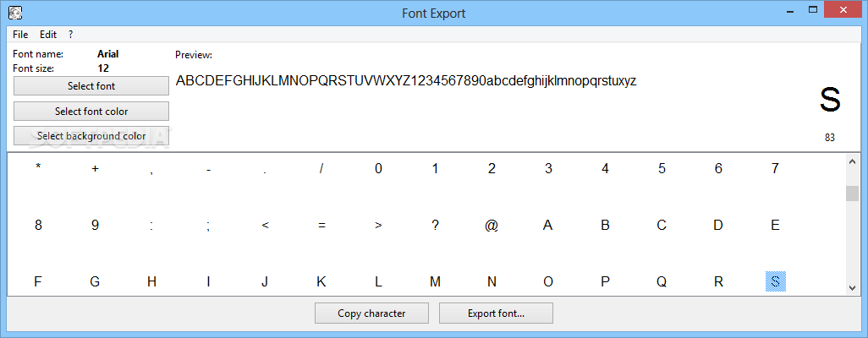
Task: Select the @ character
Action: pyautogui.click(x=492, y=226)
